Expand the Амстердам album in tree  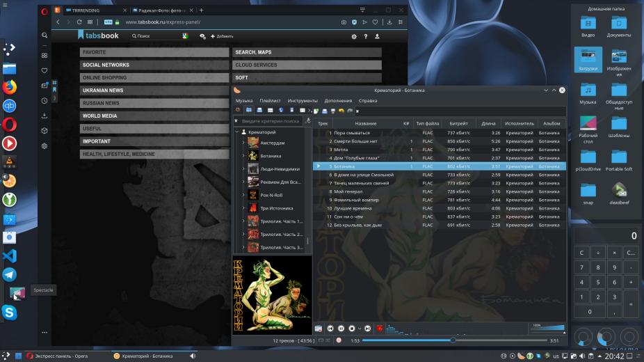tap(243, 143)
